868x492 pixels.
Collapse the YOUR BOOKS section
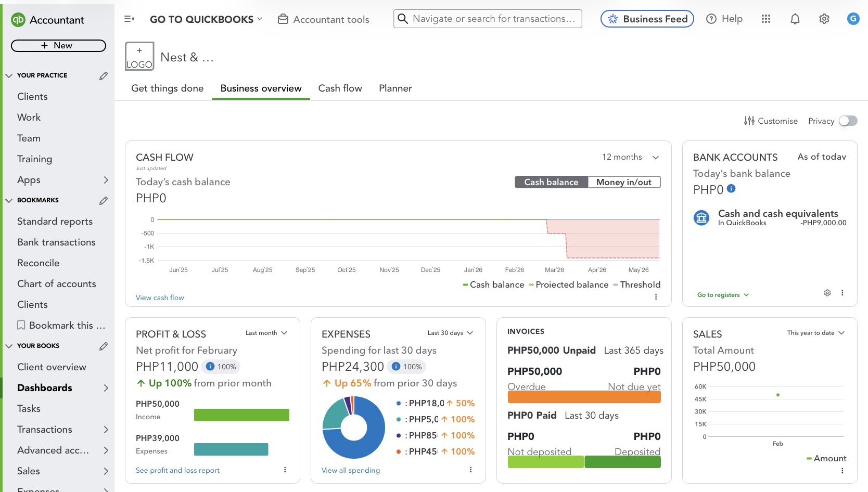point(9,346)
